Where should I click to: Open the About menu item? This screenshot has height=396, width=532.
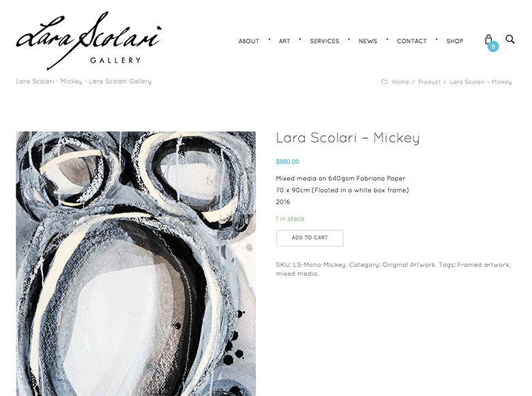[x=249, y=41]
